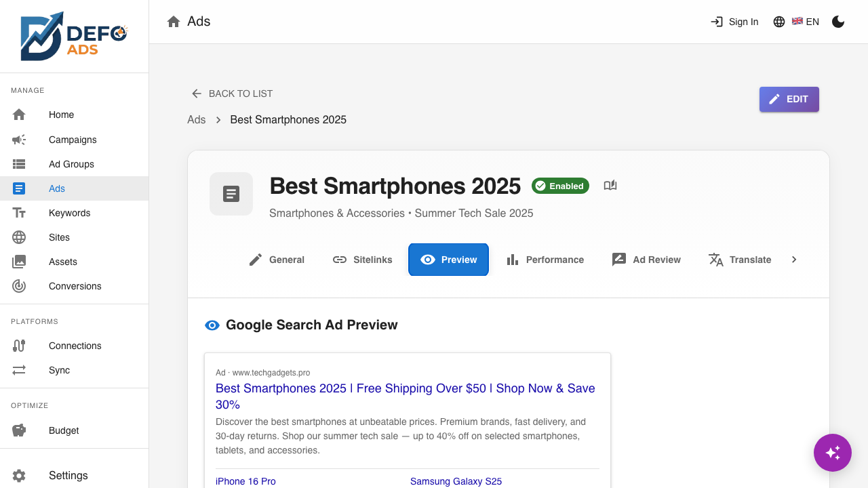Open the Translate tab
Image resolution: width=868 pixels, height=488 pixels.
740,260
